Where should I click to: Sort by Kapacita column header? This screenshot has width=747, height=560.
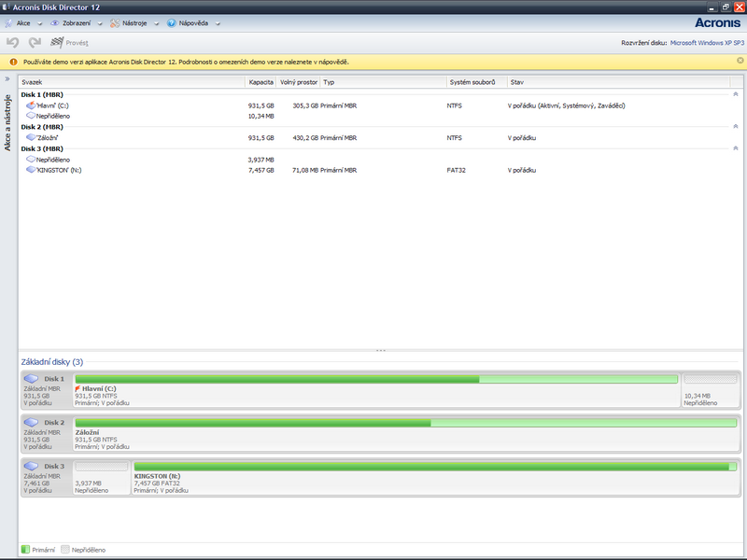(261, 82)
